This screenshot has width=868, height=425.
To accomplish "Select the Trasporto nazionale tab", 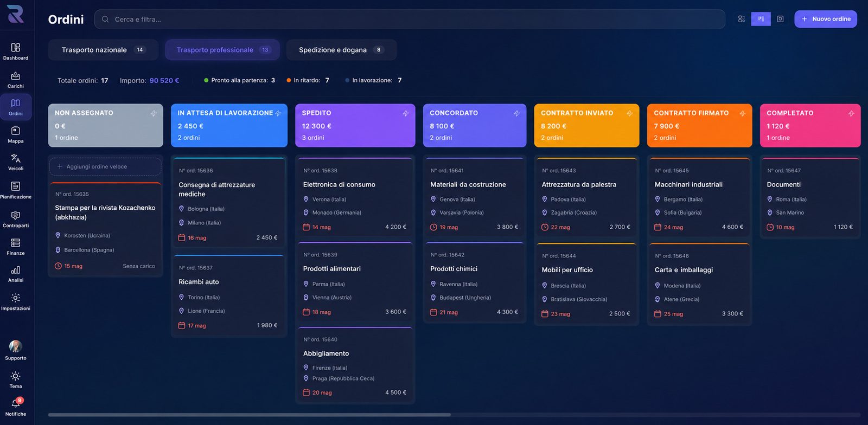I will 103,50.
